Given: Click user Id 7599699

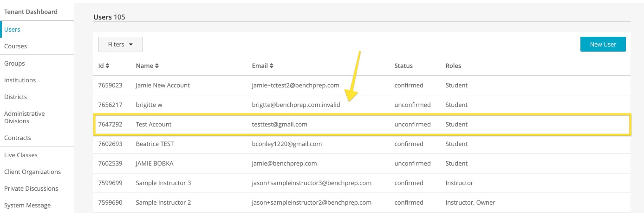Looking at the screenshot, I should (x=110, y=183).
